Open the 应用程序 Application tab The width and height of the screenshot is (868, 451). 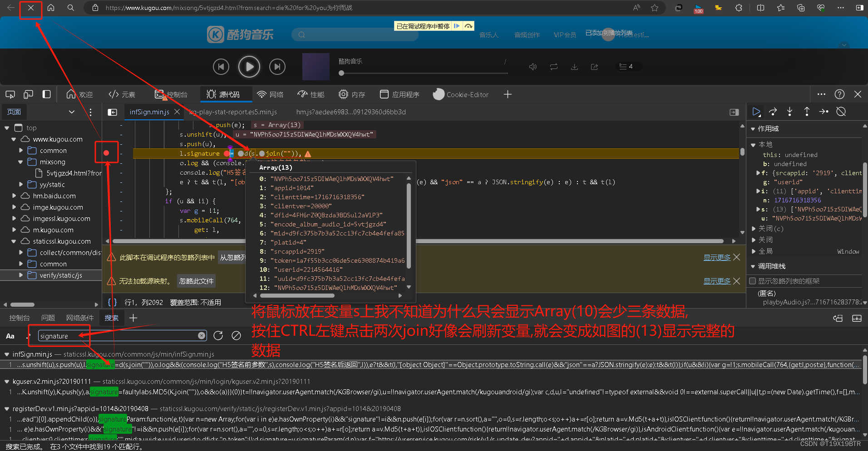(399, 94)
